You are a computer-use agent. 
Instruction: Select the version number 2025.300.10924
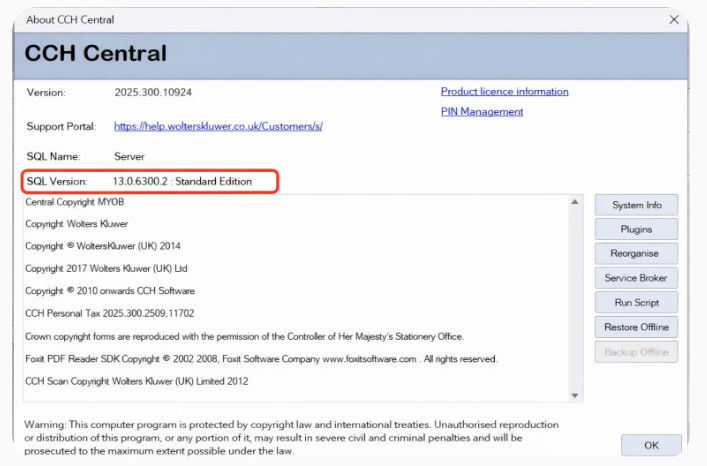tap(153, 92)
